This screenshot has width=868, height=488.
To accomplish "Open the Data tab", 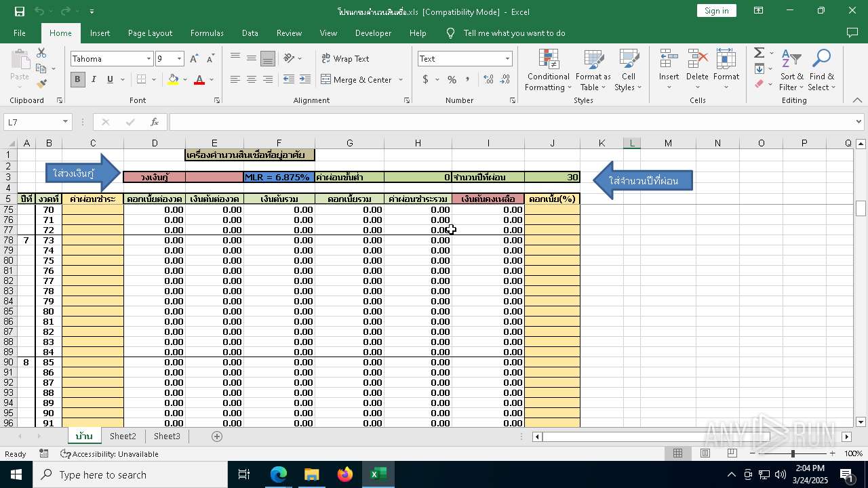I will 250,33.
